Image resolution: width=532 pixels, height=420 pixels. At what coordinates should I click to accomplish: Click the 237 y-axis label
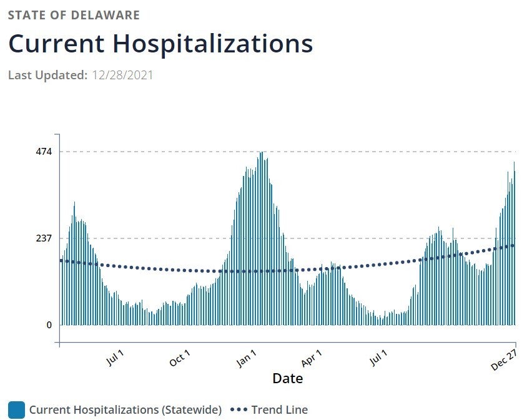tap(44, 238)
